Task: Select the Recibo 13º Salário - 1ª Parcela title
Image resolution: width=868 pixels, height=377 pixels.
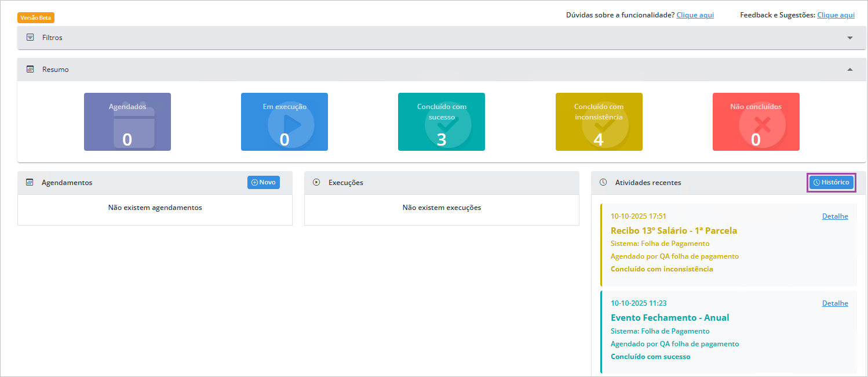Action: [674, 231]
